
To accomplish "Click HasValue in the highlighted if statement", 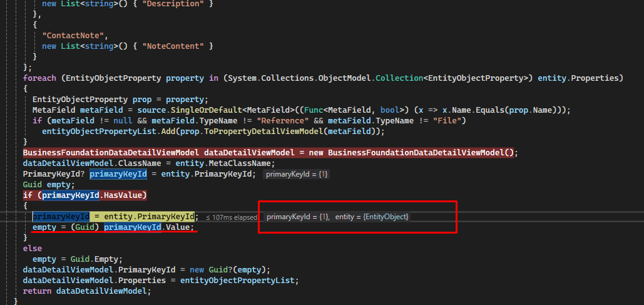I will coord(124,195).
